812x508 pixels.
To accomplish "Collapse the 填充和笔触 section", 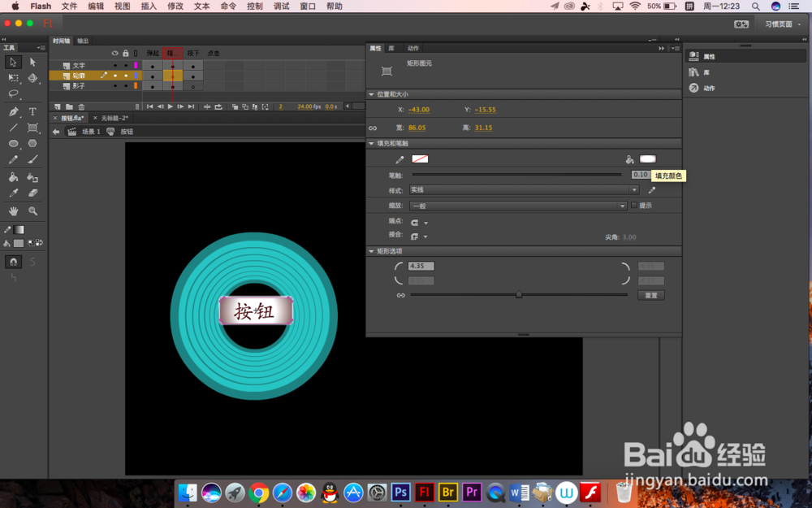I will tap(372, 143).
